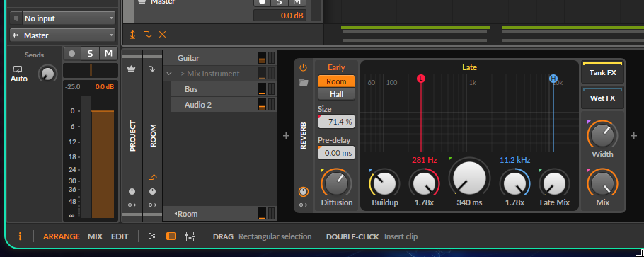Open the mixer panel sliders icon
644x257 pixels.
point(190,236)
